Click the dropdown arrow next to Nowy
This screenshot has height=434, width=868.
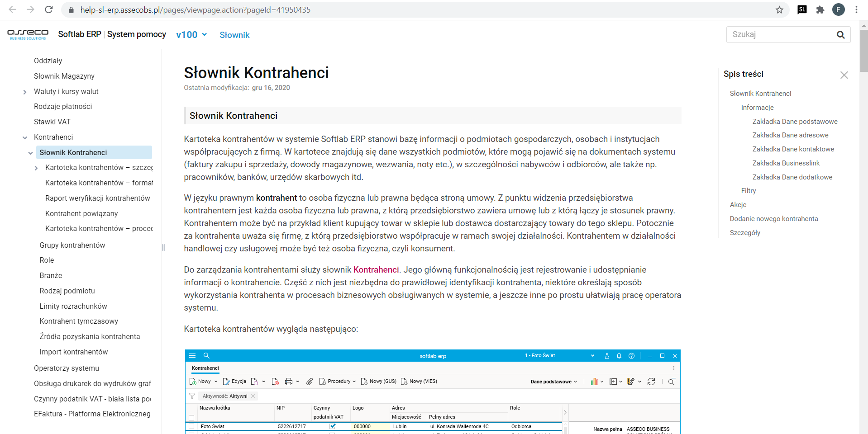(x=215, y=382)
